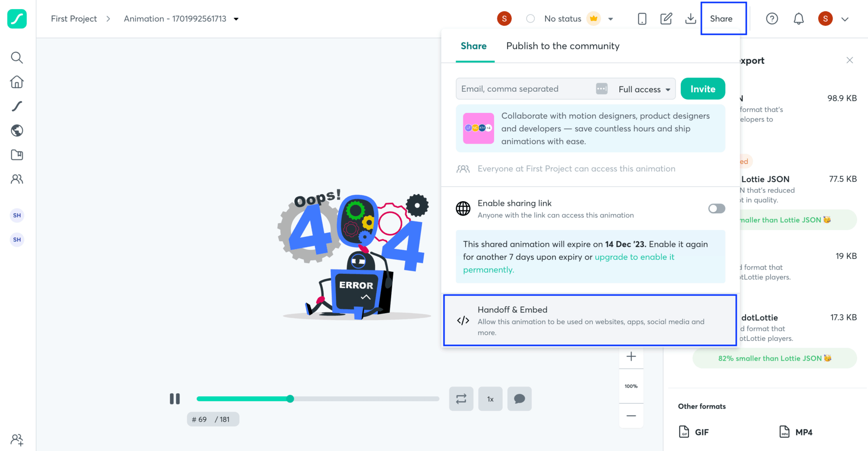Viewport: 868px width, 451px height.
Task: Select the Share tab
Action: (474, 46)
